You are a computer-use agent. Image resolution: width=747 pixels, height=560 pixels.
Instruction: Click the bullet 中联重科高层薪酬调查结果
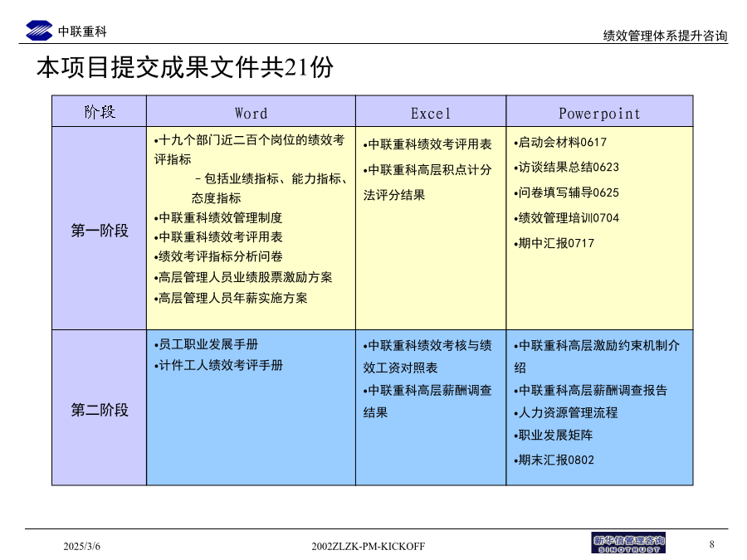point(427,402)
